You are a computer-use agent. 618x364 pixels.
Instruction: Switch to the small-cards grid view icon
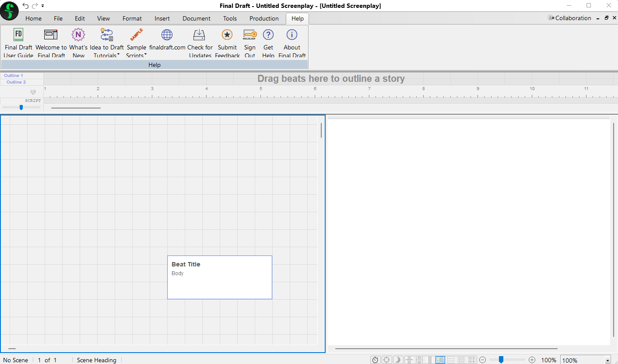[x=461, y=360]
